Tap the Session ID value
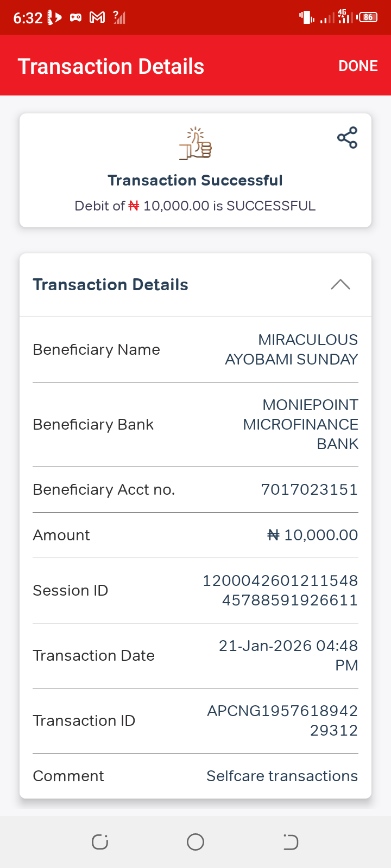391x868 pixels. click(x=280, y=590)
